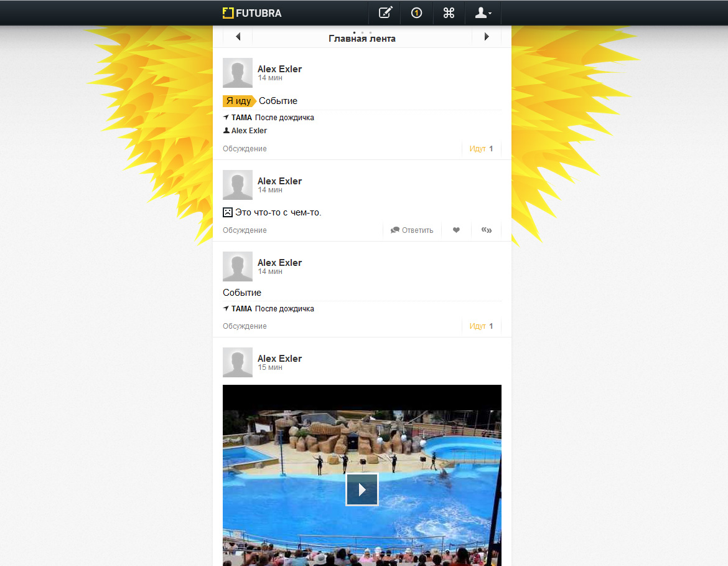Click the FUTUBRA logo
The width and height of the screenshot is (728, 566).
[x=252, y=12]
